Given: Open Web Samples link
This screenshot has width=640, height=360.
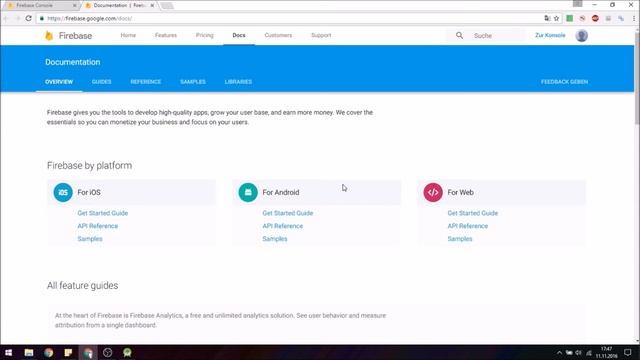Looking at the screenshot, I should 460,239.
